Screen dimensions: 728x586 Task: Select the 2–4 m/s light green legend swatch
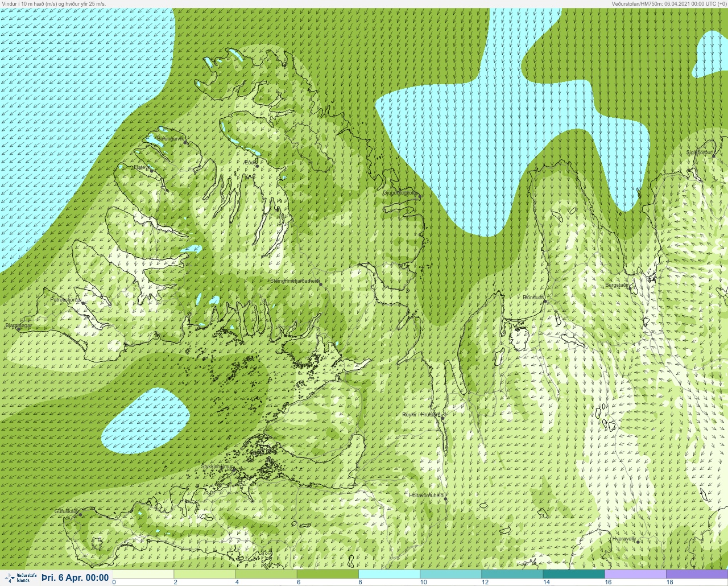(x=205, y=574)
